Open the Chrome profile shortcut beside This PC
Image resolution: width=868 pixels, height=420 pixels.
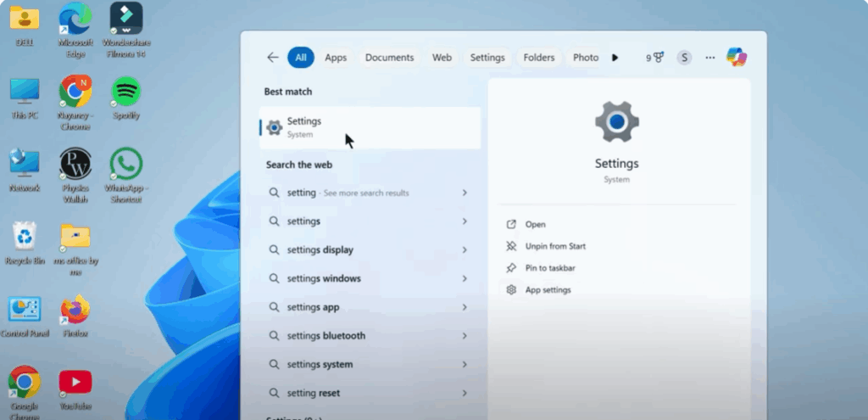(75, 92)
